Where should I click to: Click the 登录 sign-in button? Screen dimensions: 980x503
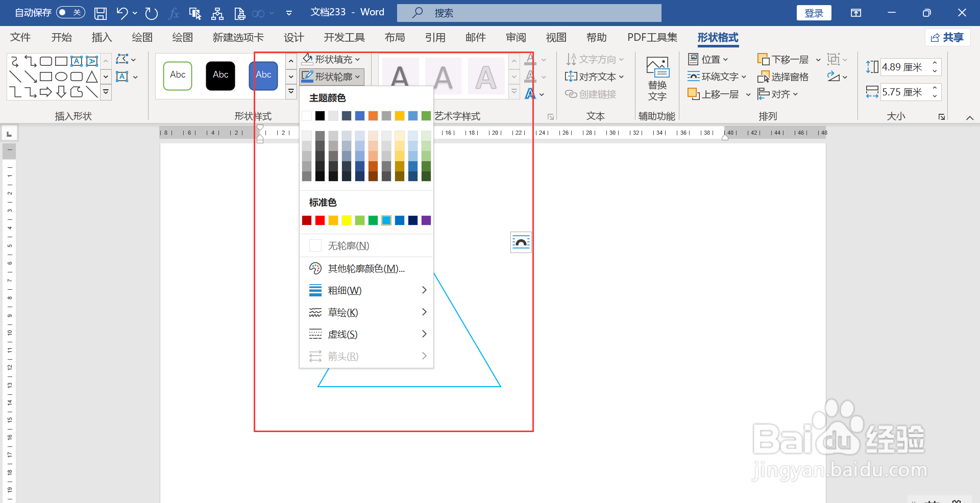tap(814, 13)
